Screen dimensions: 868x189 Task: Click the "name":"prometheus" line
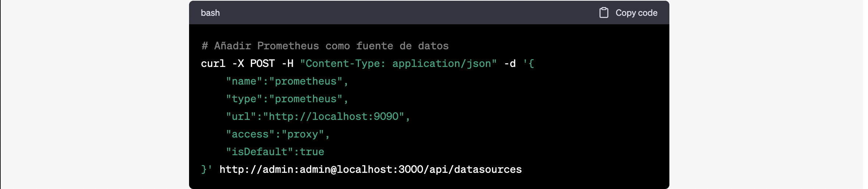[287, 81]
